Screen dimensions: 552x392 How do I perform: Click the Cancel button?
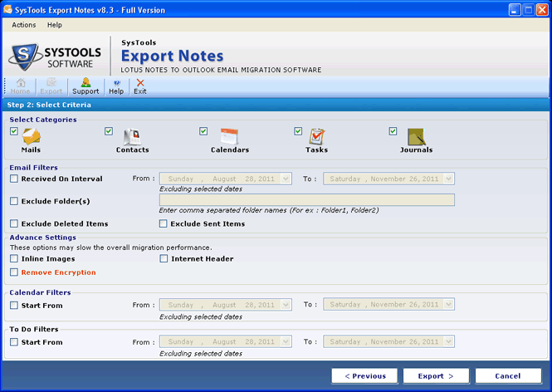pos(508,375)
